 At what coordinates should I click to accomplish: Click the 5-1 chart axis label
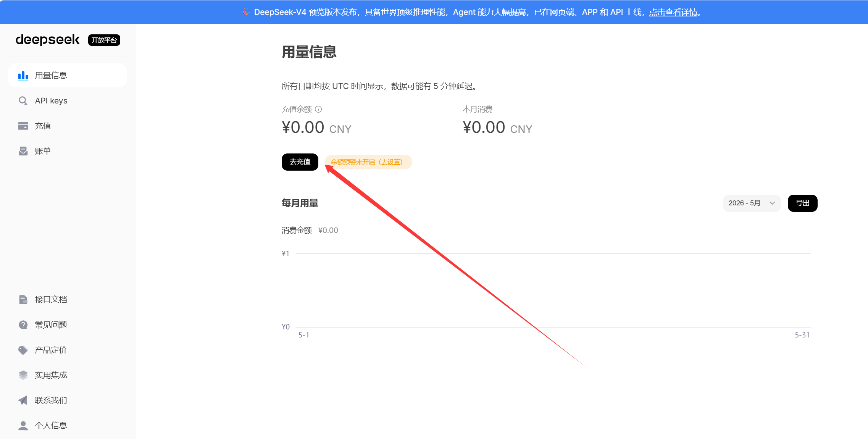coord(304,335)
